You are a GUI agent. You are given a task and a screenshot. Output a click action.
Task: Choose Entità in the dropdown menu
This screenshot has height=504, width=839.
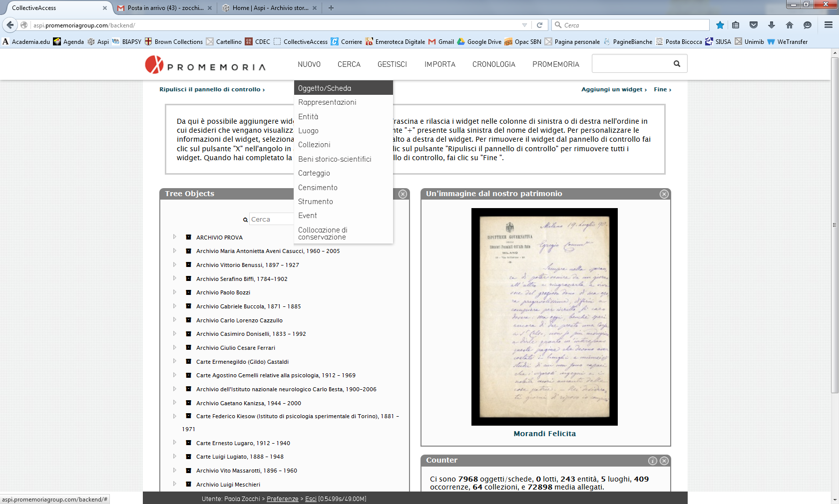[x=344, y=117]
